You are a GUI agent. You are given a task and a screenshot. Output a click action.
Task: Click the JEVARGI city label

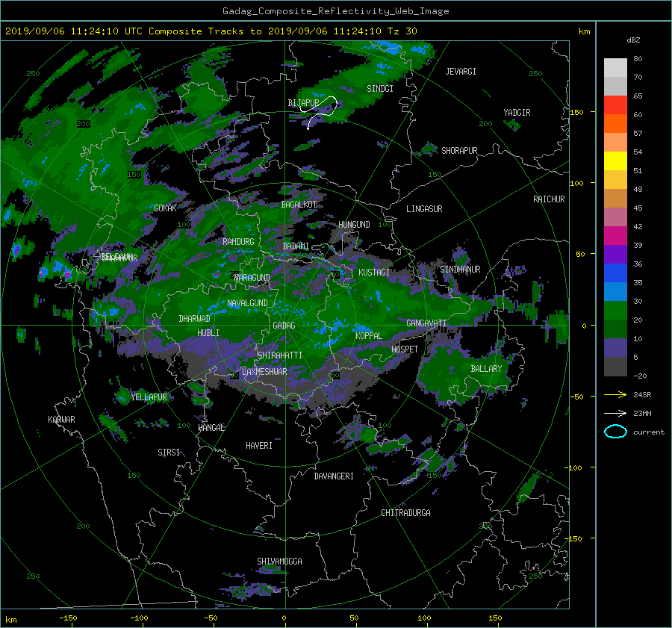pyautogui.click(x=461, y=72)
